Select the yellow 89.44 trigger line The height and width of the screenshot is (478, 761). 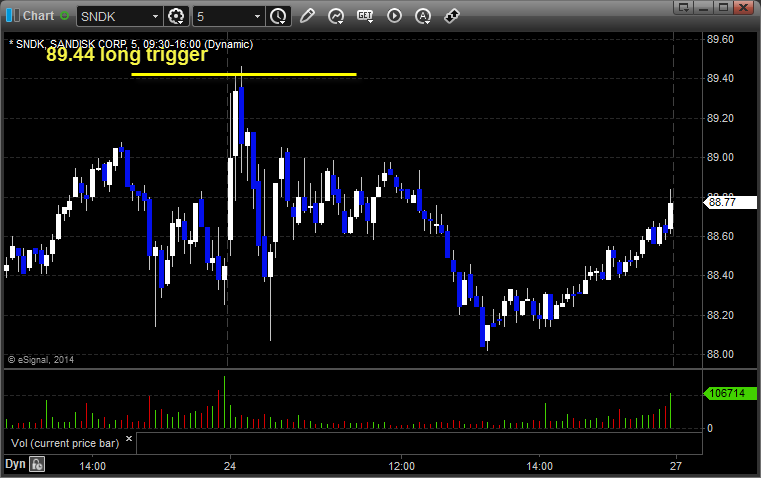[244, 74]
